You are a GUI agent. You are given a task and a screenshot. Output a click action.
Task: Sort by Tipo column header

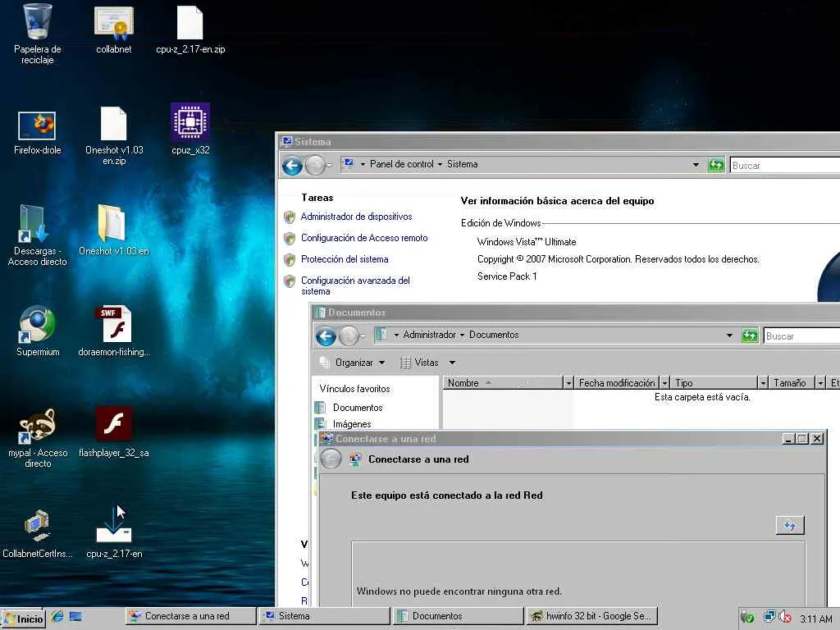714,382
